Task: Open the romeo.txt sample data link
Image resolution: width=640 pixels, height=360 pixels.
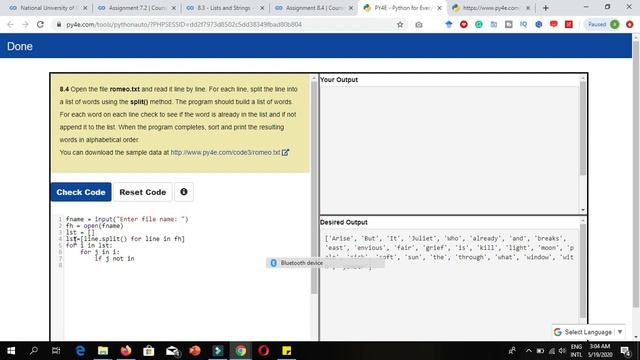Action: [x=225, y=152]
